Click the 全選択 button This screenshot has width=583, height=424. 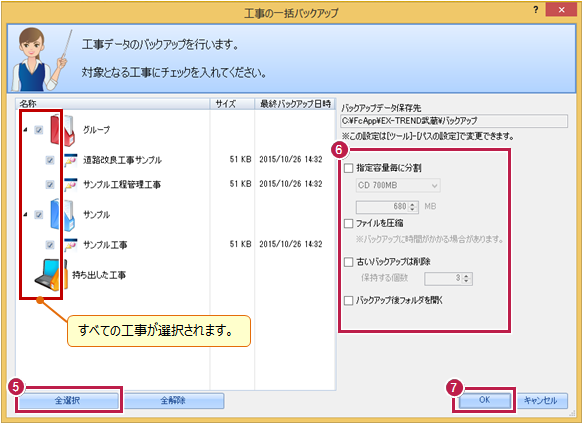tap(68, 401)
